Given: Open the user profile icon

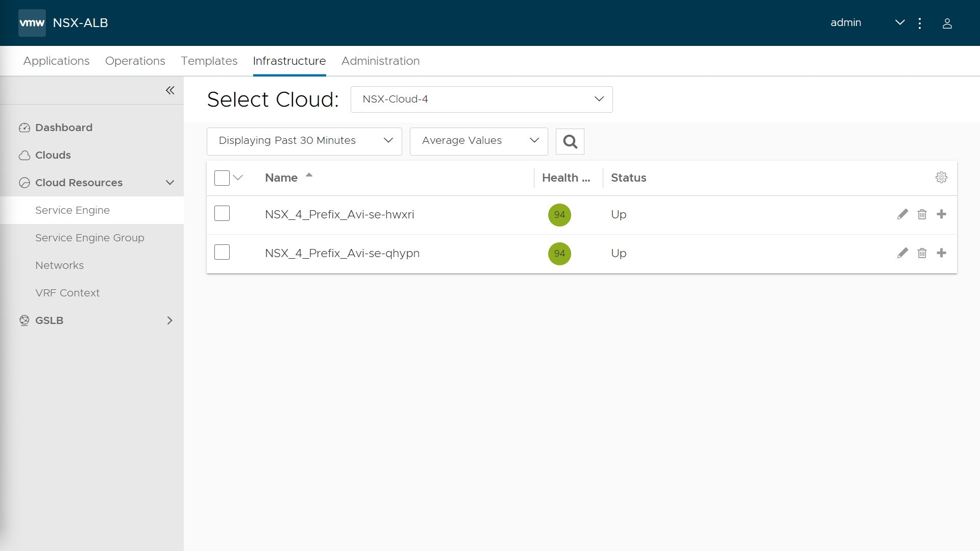Looking at the screenshot, I should [x=947, y=23].
